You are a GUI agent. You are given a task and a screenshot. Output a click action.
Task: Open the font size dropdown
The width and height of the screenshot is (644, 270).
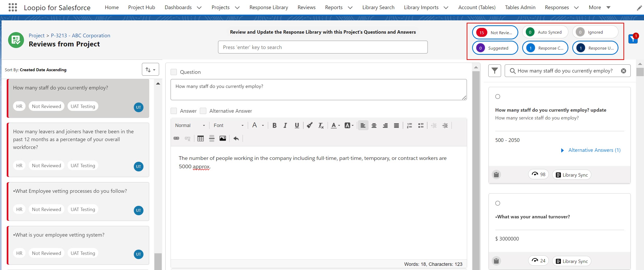coord(258,125)
